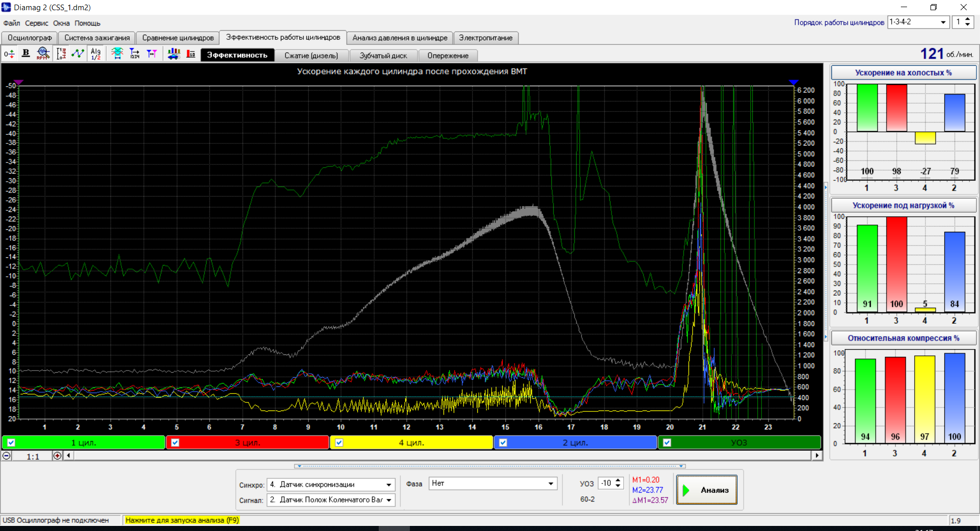Select the Опережение sub-tab
The image size is (980, 531).
click(x=448, y=55)
